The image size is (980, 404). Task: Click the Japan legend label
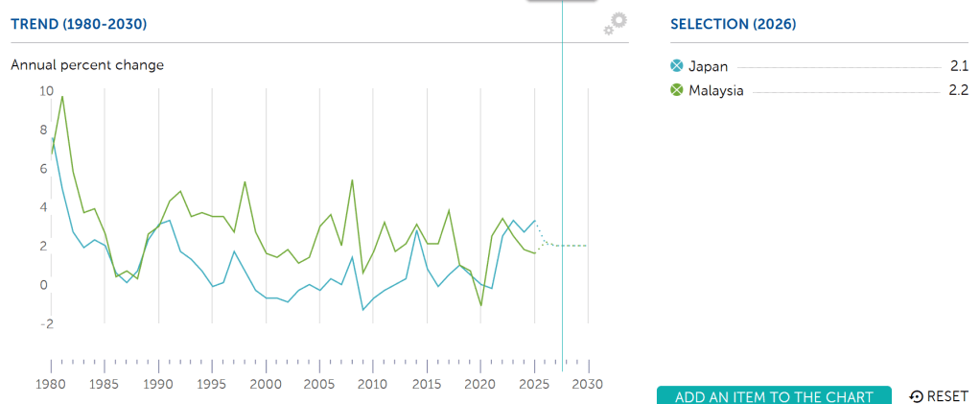point(709,66)
